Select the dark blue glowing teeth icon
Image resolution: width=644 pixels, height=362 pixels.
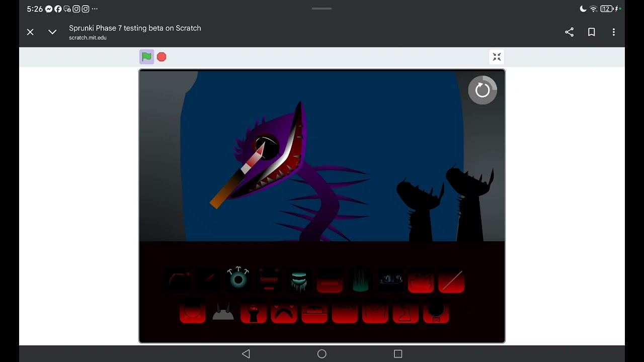(391, 281)
